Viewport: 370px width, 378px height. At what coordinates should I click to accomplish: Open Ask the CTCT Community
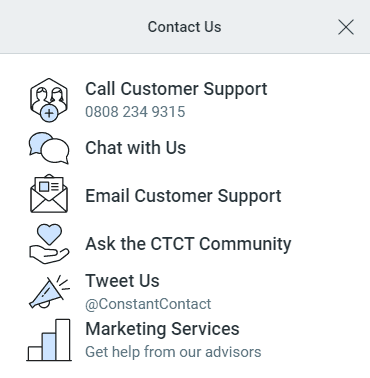[x=188, y=244]
